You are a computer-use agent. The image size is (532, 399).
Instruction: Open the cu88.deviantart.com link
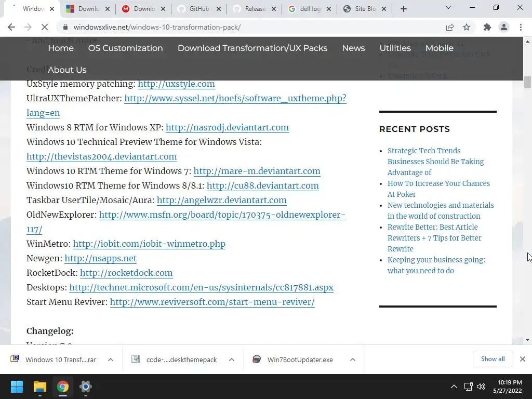coord(262,186)
